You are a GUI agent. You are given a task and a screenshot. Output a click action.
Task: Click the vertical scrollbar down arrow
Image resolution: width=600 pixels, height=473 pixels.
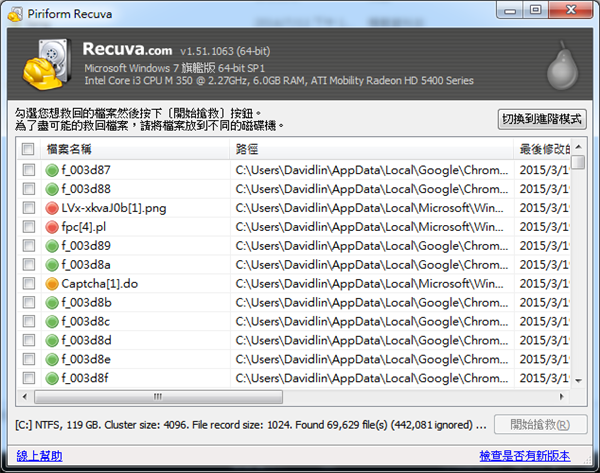579,381
